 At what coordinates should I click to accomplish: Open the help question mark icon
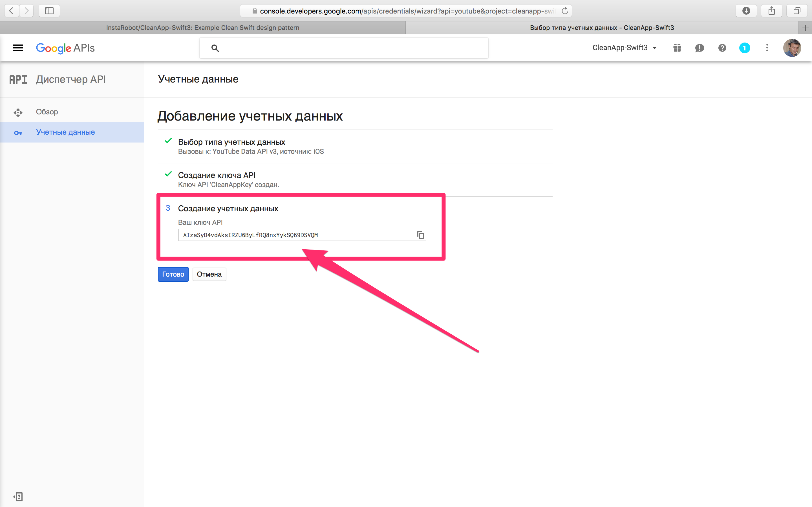pyautogui.click(x=722, y=48)
